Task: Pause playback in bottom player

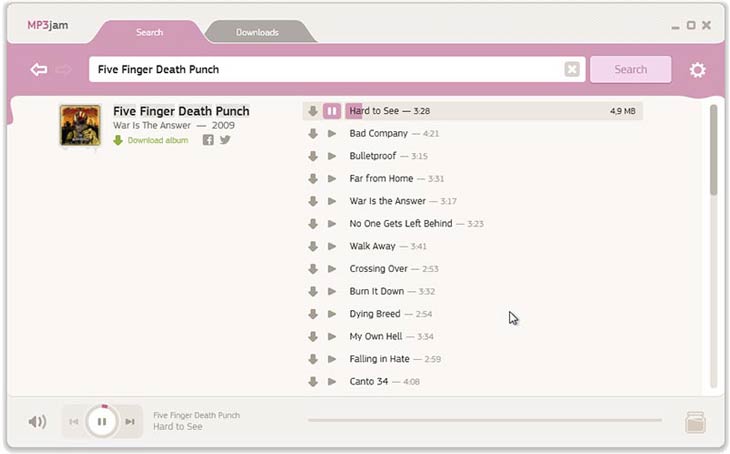Action: coord(101,422)
